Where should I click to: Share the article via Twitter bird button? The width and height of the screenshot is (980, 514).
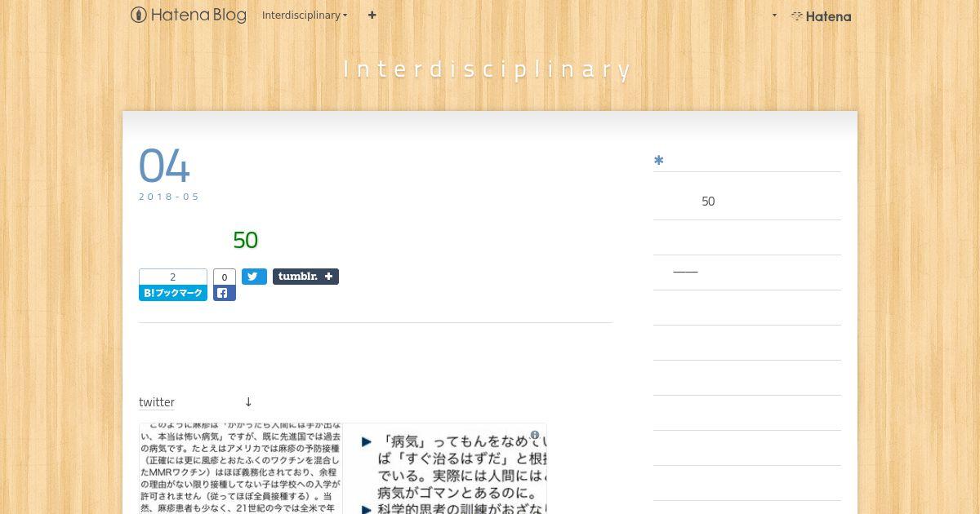pos(254,277)
